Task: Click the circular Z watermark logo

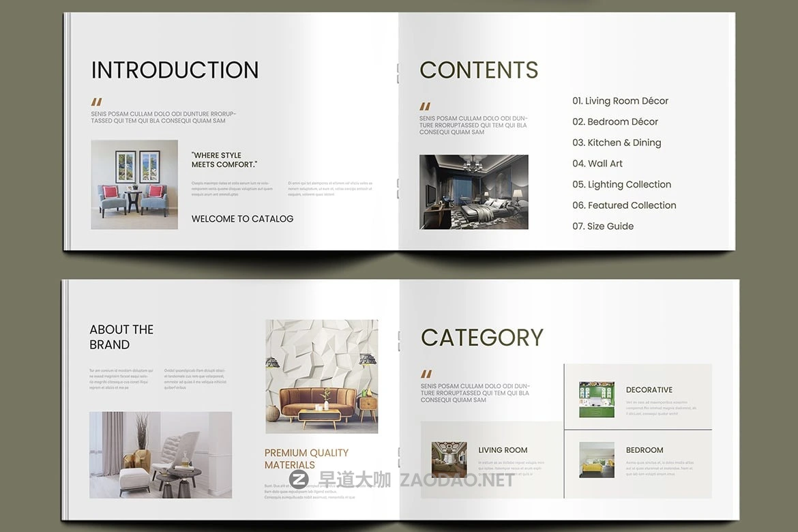Action: (299, 479)
